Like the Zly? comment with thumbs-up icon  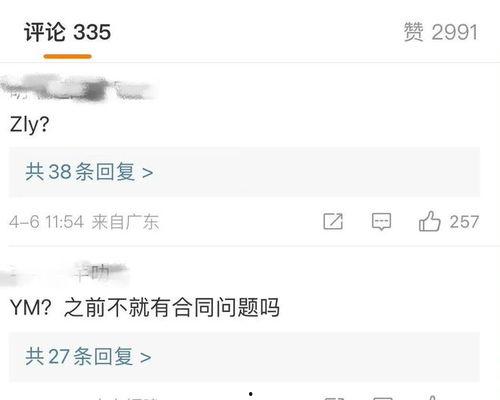pyautogui.click(x=429, y=221)
